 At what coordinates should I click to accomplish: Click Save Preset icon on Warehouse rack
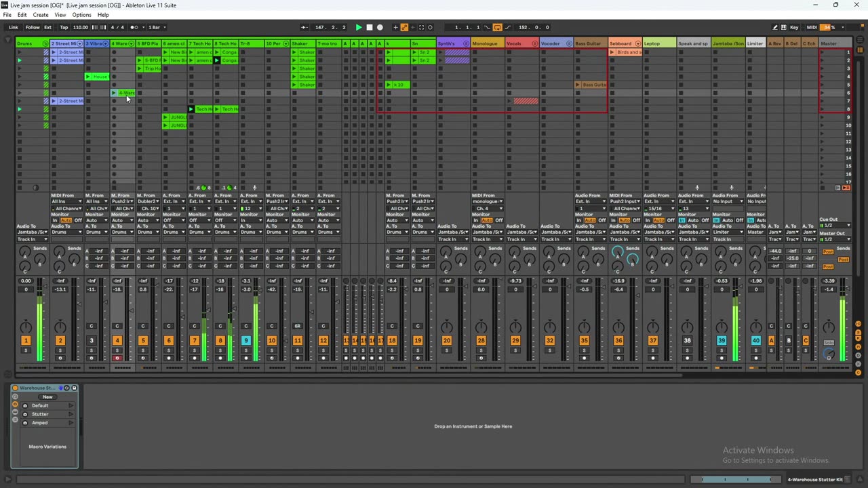point(75,388)
